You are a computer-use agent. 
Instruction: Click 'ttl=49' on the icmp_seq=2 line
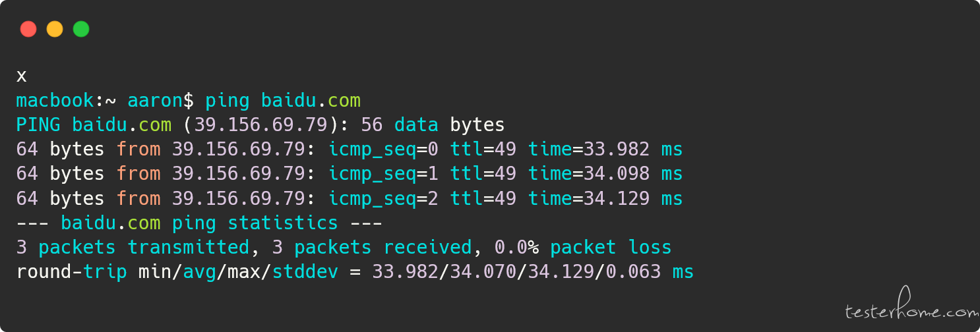click(483, 199)
